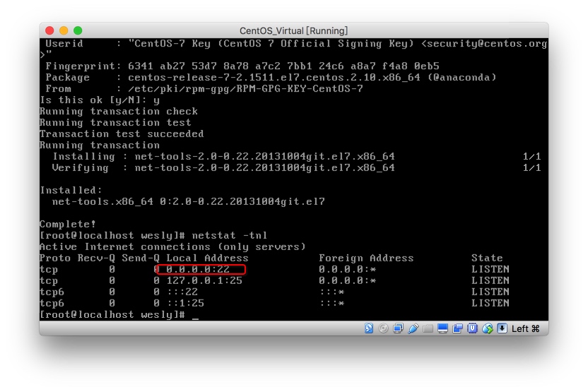Click the Is this ok [y/N] line
This screenshot has width=588, height=392.
(100, 100)
